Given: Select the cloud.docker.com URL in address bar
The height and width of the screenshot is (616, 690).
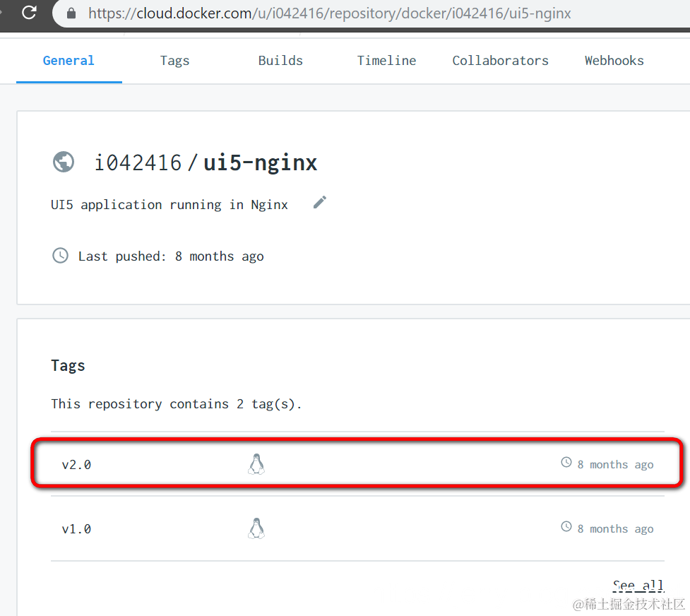Looking at the screenshot, I should [x=330, y=13].
